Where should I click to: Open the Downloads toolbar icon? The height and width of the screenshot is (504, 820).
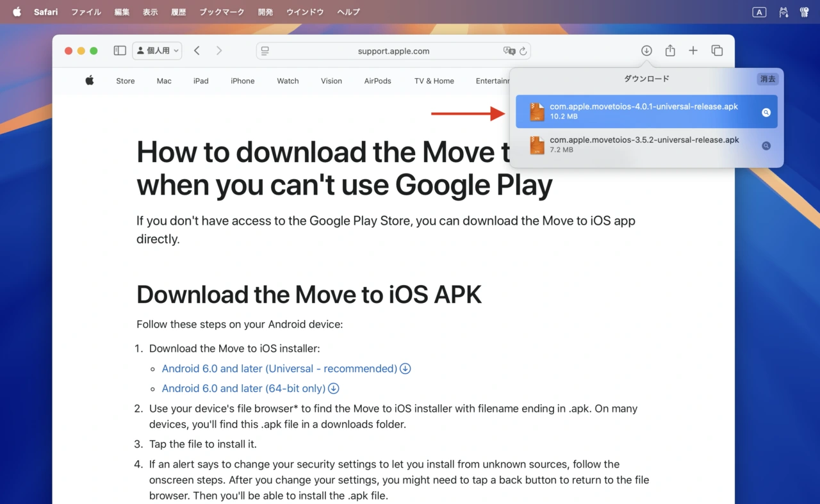(x=646, y=51)
